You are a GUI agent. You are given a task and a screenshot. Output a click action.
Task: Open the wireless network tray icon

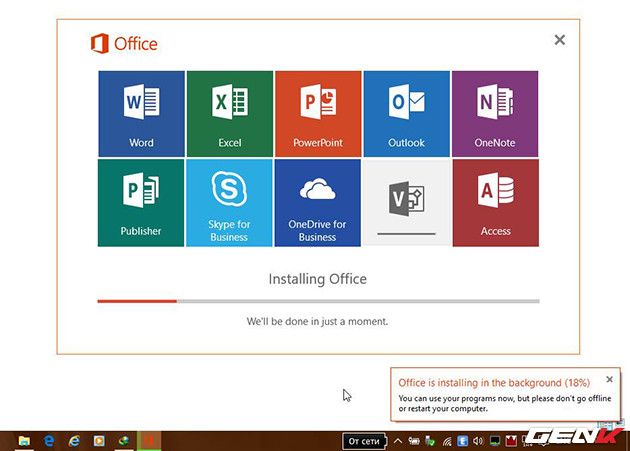click(447, 442)
